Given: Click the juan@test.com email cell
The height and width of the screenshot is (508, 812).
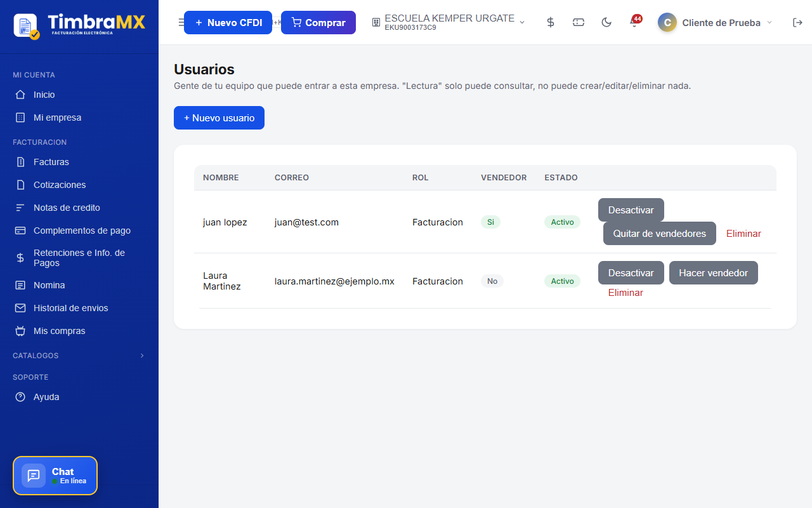Looking at the screenshot, I should [306, 222].
